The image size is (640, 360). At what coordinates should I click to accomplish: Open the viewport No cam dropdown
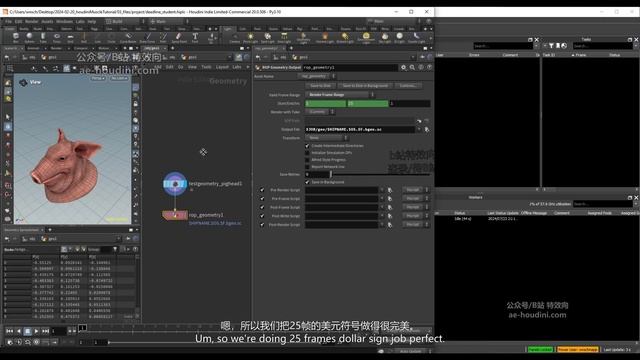click(119, 78)
